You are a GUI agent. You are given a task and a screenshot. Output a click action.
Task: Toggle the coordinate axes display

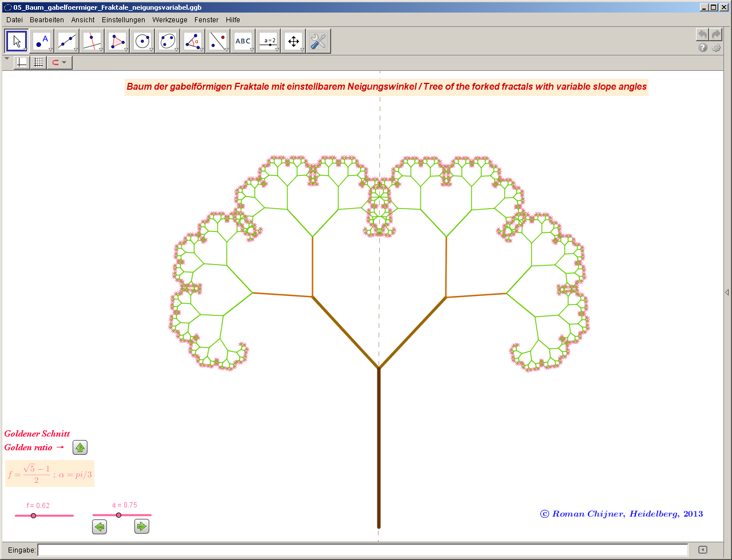pos(21,63)
